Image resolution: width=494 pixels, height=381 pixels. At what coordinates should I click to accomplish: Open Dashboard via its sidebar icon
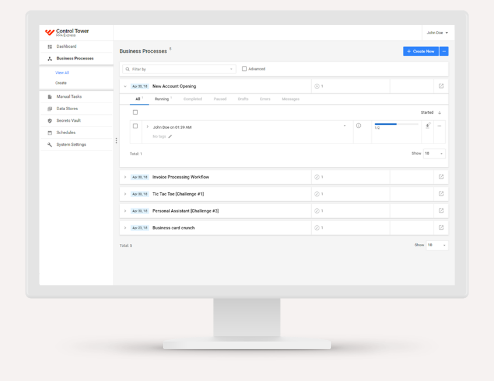click(50, 47)
